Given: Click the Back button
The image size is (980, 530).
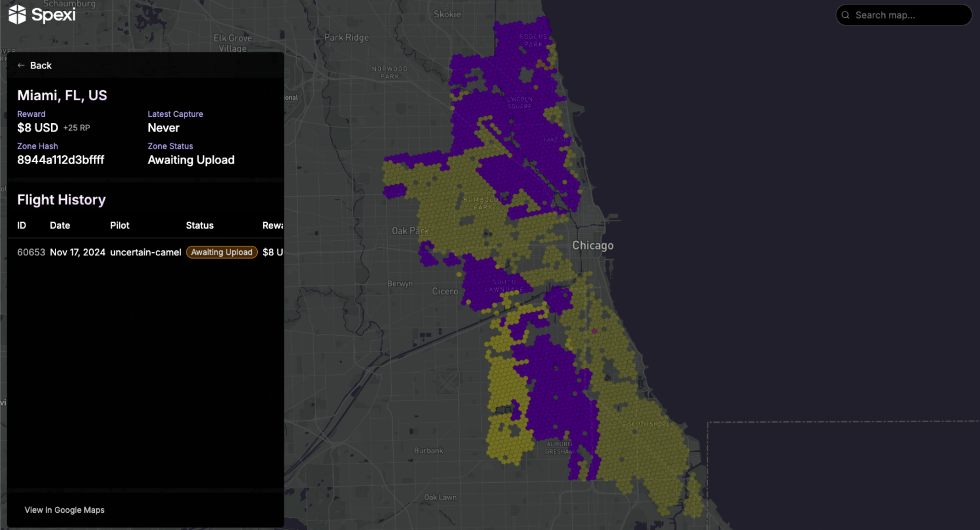Looking at the screenshot, I should click(x=34, y=65).
